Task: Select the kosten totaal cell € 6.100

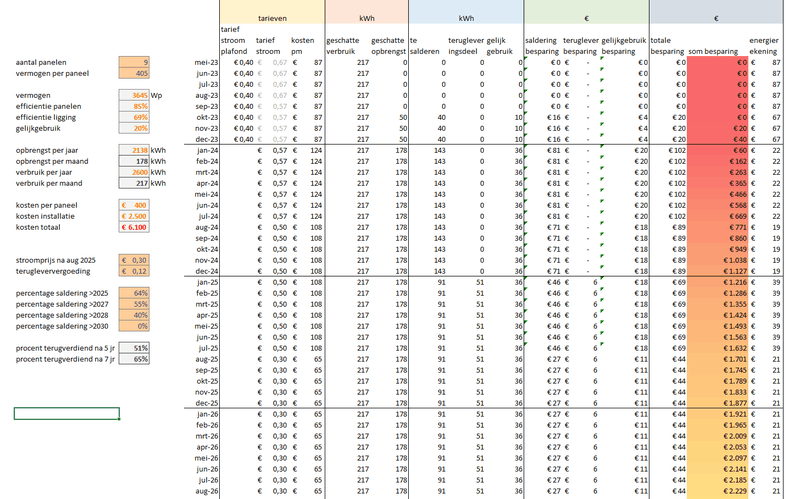Action: (134, 227)
